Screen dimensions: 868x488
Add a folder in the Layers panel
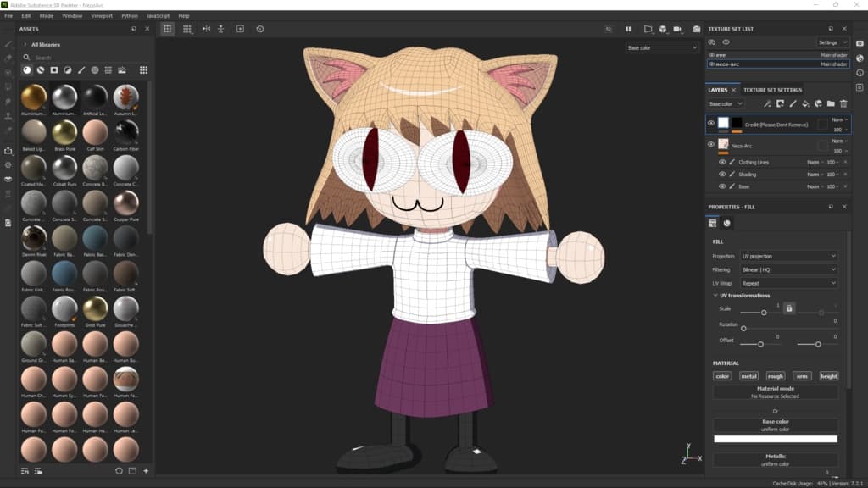[831, 103]
